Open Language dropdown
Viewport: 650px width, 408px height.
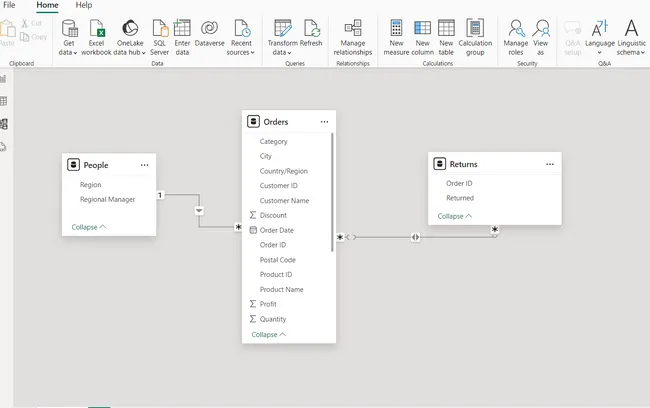(600, 37)
